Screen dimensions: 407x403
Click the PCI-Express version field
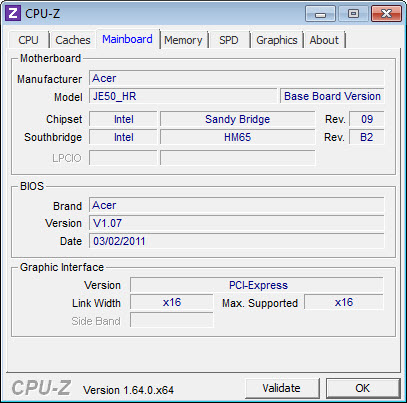[257, 285]
